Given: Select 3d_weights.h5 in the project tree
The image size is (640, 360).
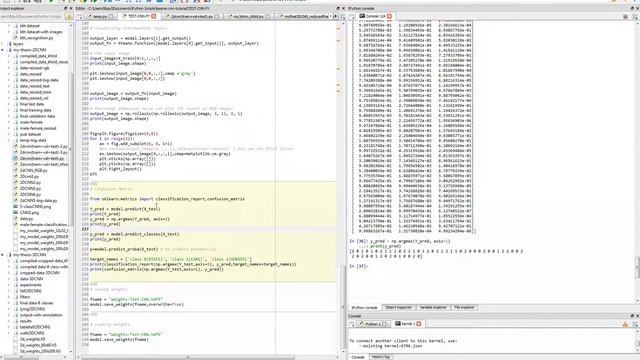Looking at the screenshot, I should [33, 339].
